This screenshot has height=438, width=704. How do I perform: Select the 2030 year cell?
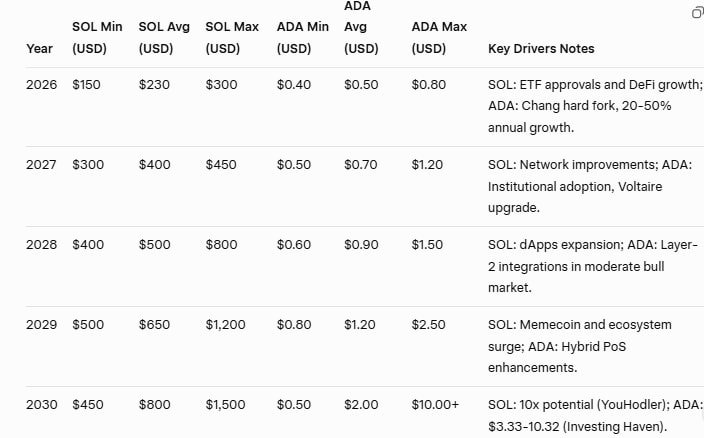(x=41, y=405)
